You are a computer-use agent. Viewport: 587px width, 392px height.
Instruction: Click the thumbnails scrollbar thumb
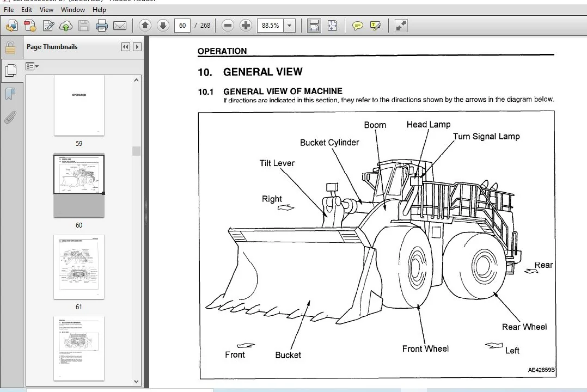pos(136,151)
